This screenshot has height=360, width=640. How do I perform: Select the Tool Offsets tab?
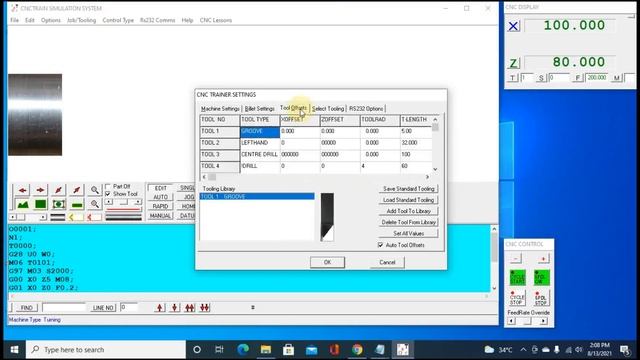[293, 108]
